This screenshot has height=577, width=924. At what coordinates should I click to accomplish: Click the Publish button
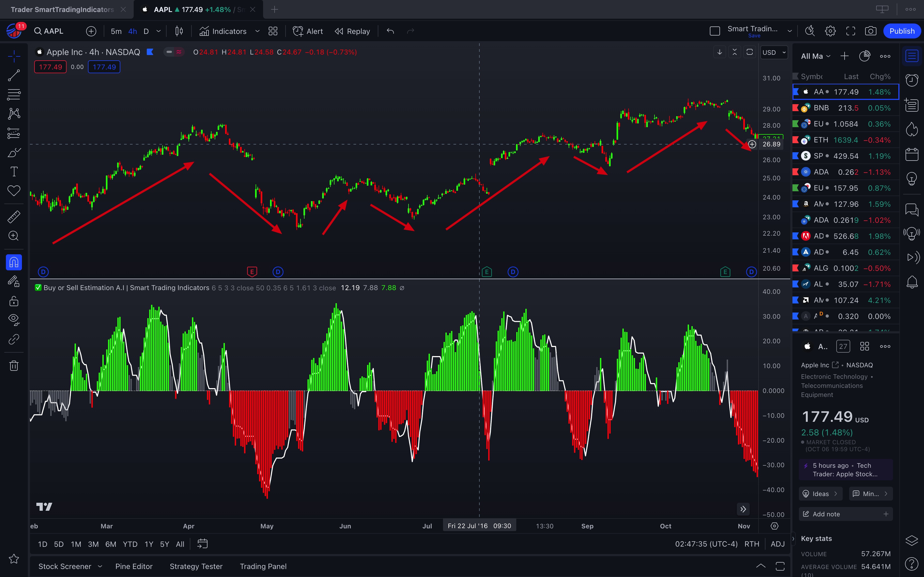coord(902,31)
